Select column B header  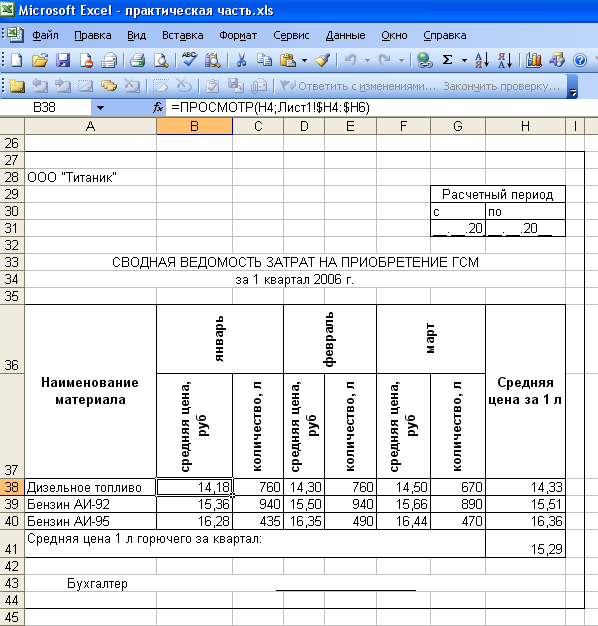coord(194,127)
